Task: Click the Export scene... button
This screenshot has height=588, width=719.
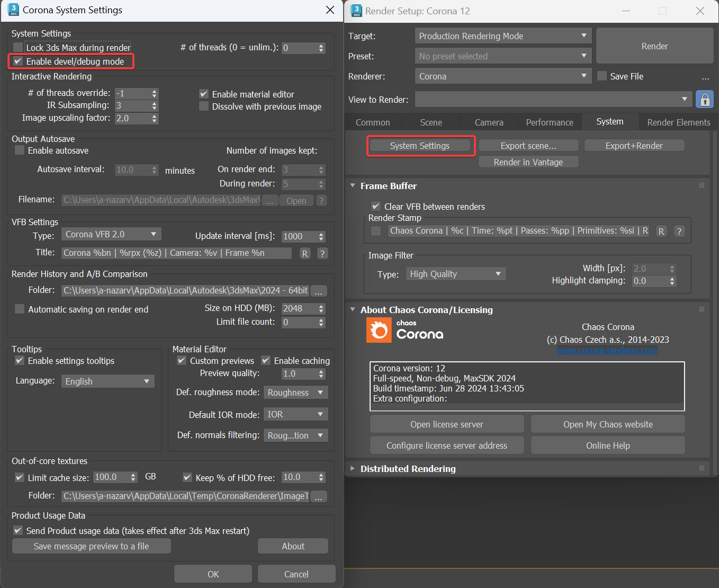Action: click(x=528, y=146)
